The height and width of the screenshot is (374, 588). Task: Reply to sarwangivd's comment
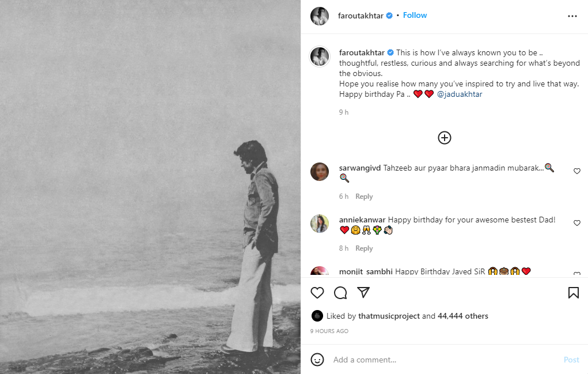click(364, 197)
